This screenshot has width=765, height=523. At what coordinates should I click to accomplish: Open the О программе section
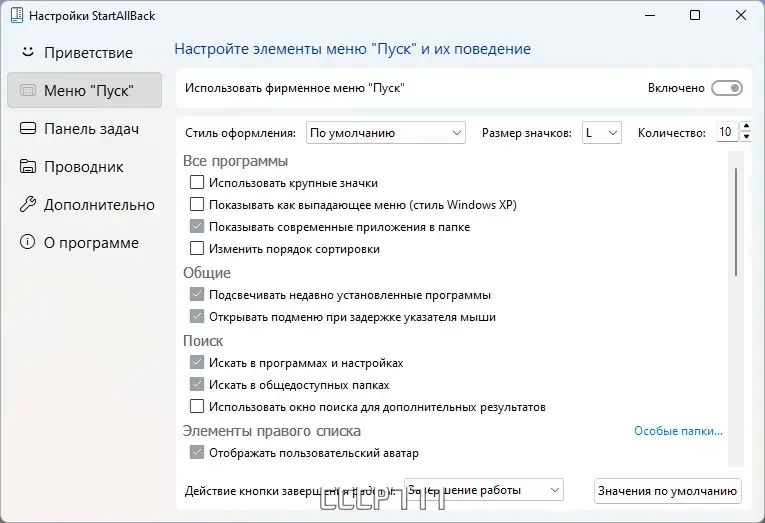tap(84, 242)
